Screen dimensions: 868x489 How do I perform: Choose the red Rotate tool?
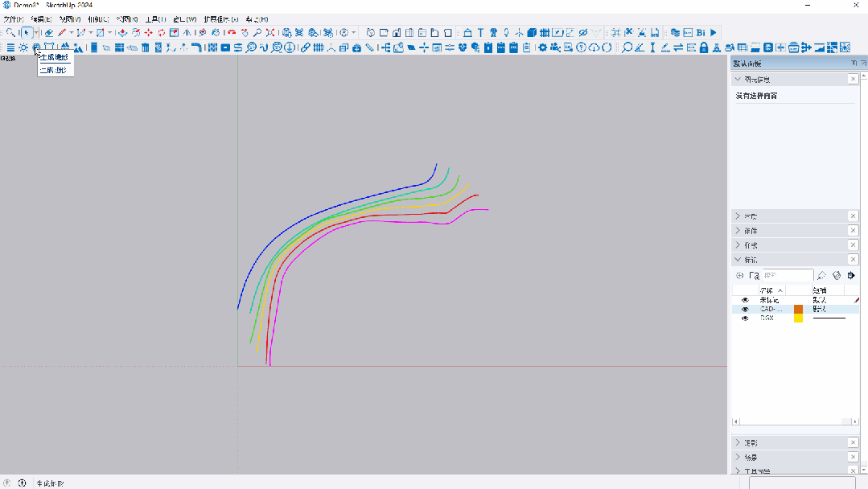(162, 33)
